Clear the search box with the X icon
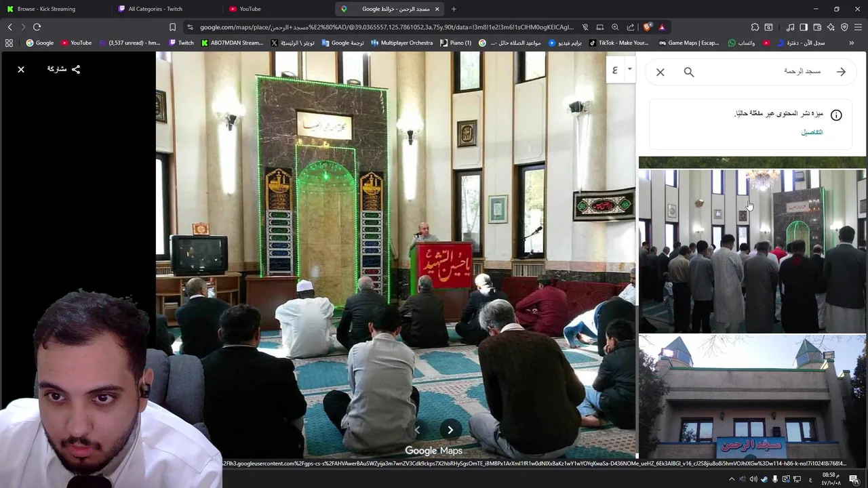868x488 pixels. pos(660,72)
